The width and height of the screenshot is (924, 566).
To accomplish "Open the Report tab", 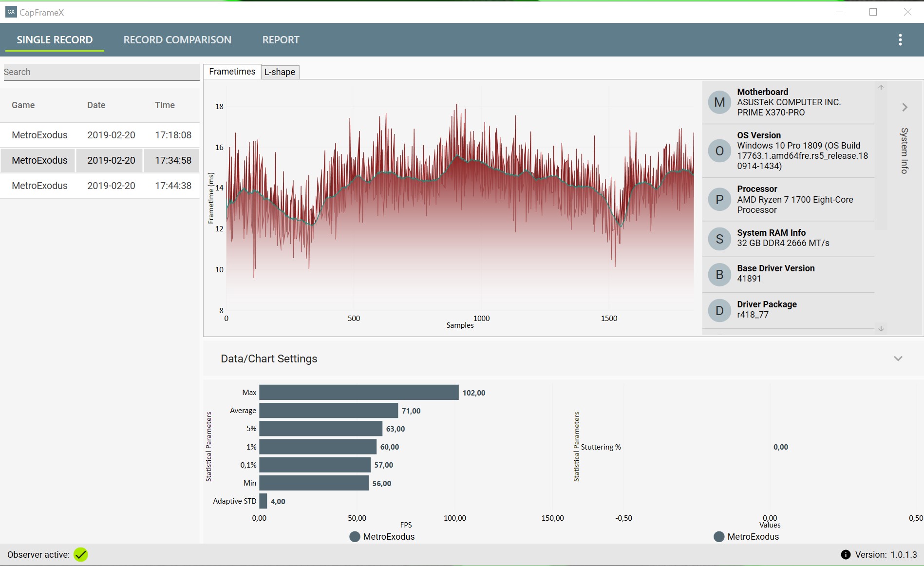I will 281,40.
